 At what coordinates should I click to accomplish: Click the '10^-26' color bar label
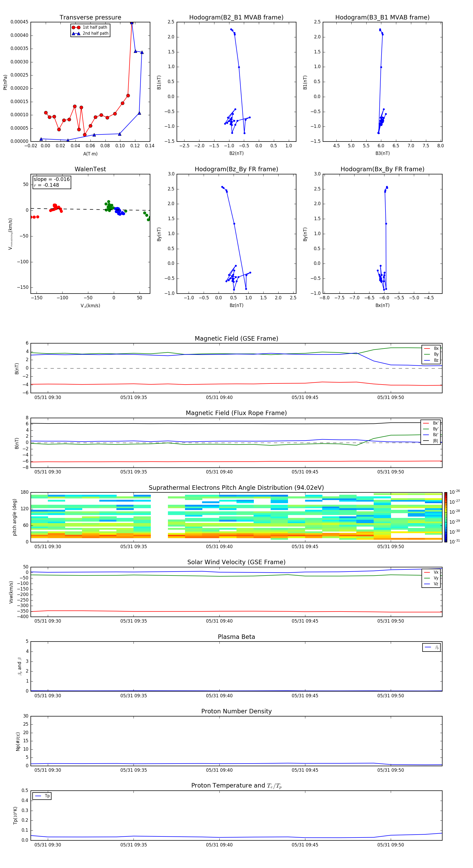tap(455, 492)
